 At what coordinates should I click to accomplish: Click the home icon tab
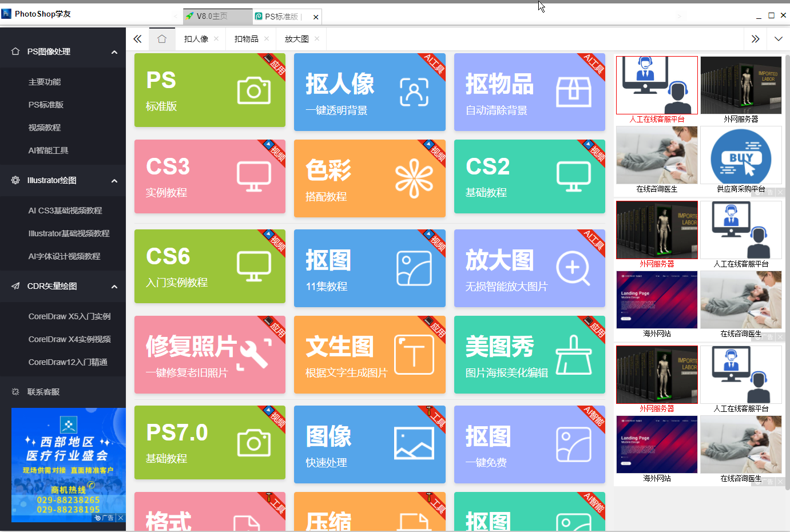pyautogui.click(x=162, y=39)
